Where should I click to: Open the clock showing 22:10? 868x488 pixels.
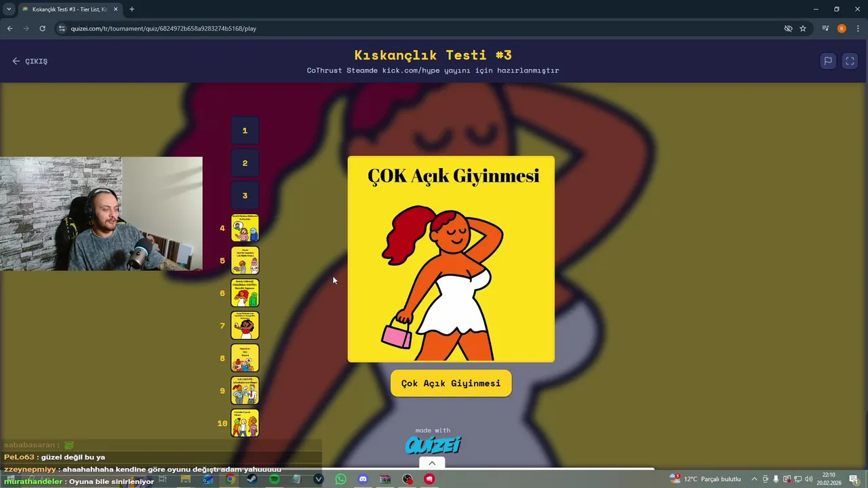point(829,479)
